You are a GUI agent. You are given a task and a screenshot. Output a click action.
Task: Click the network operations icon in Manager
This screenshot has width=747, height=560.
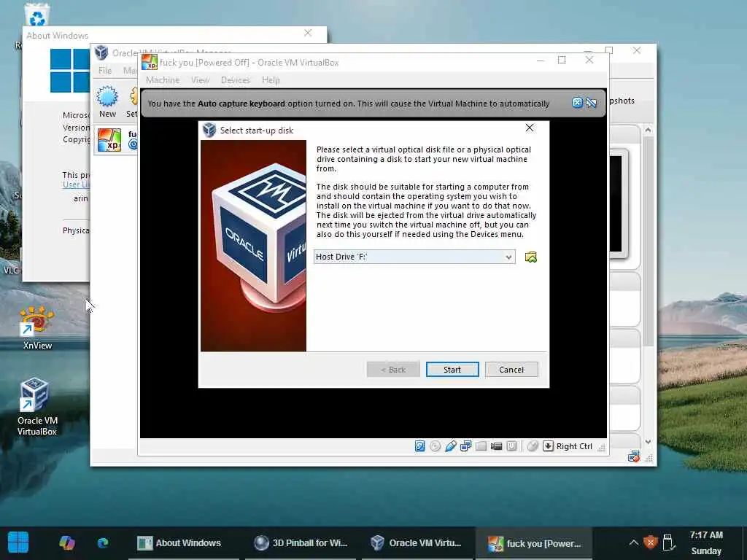(634, 457)
